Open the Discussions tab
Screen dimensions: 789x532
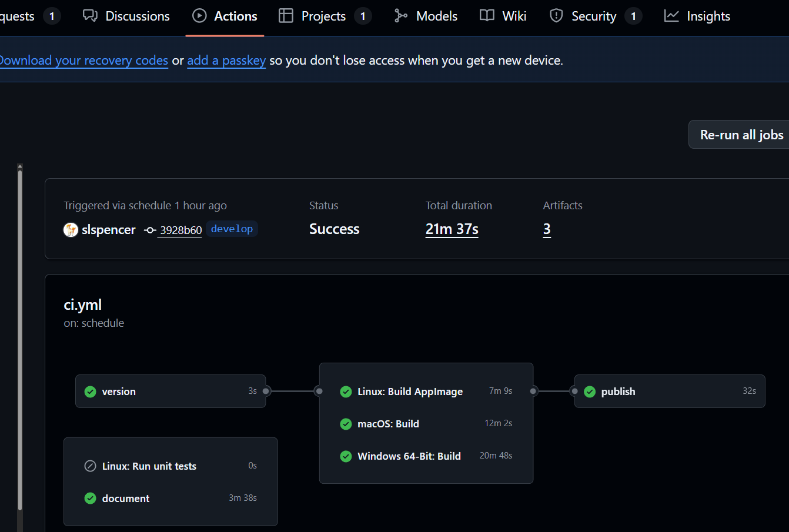137,16
